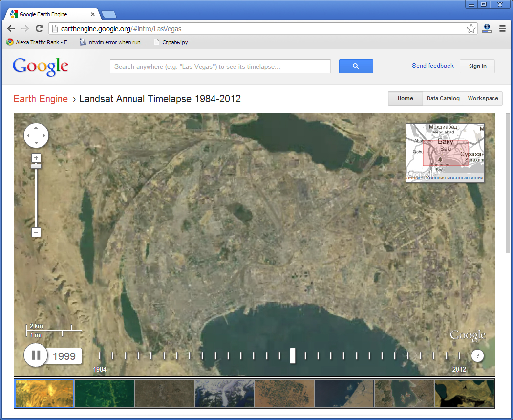Switch to the Data Catalog tab
Viewport: 513px width, 420px height.
[443, 99]
